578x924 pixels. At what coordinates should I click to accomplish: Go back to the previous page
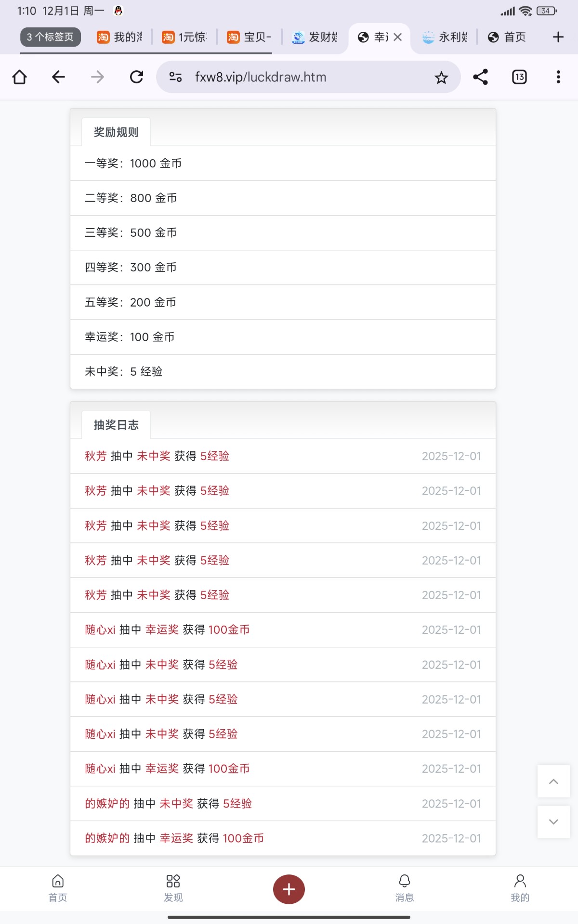(59, 77)
